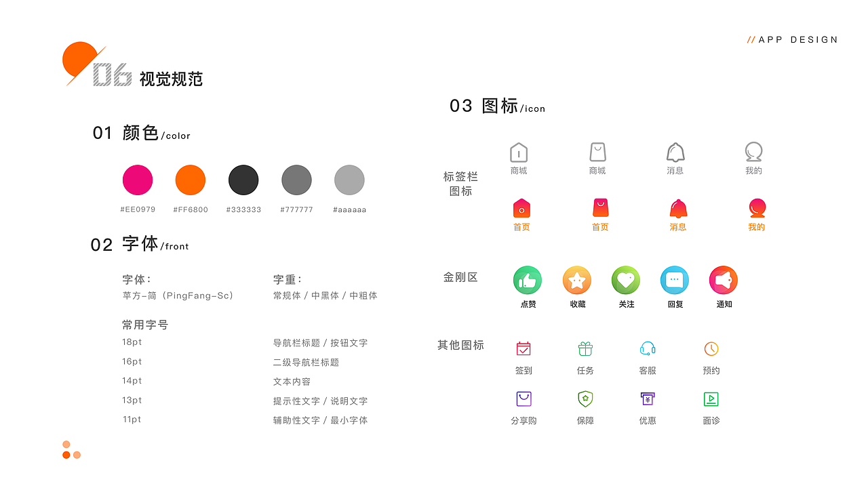This screenshot has height=488, width=868.
Task: Click the 常规体 / 中黑体 / 中粗体 text
Action: (x=325, y=296)
